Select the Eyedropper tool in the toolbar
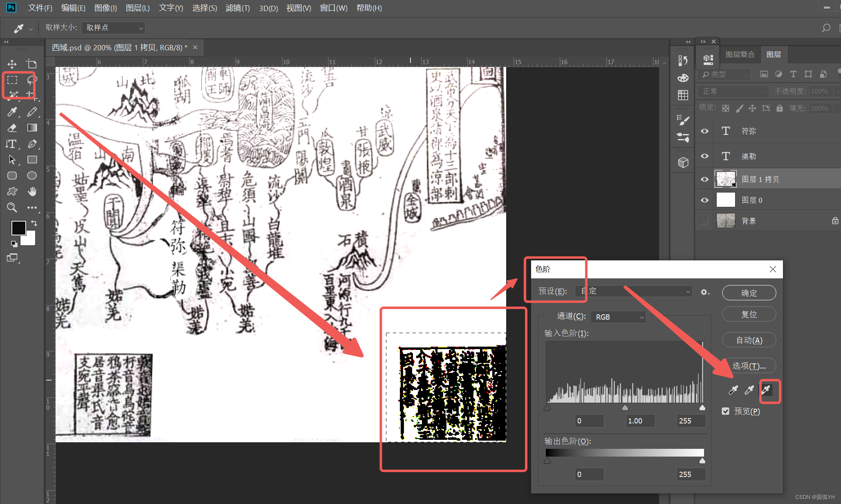Image resolution: width=841 pixels, height=504 pixels. (12, 112)
